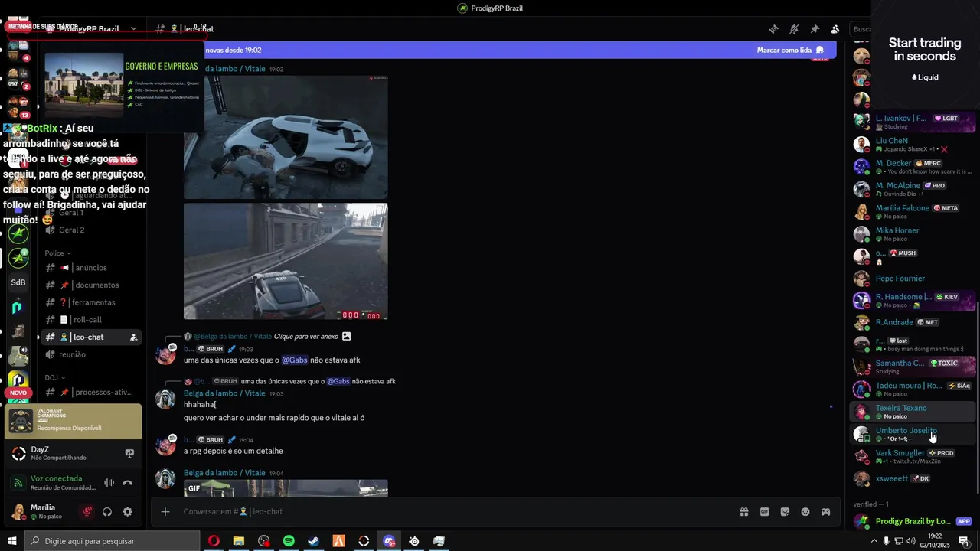Screen dimensions: 980x551
Task: Open the ferramentas channel
Action: (92, 302)
